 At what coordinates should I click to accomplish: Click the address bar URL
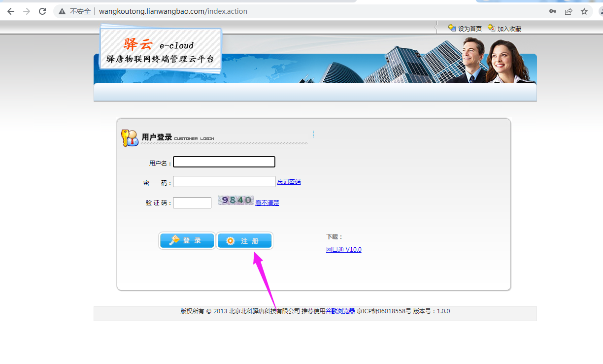click(173, 11)
